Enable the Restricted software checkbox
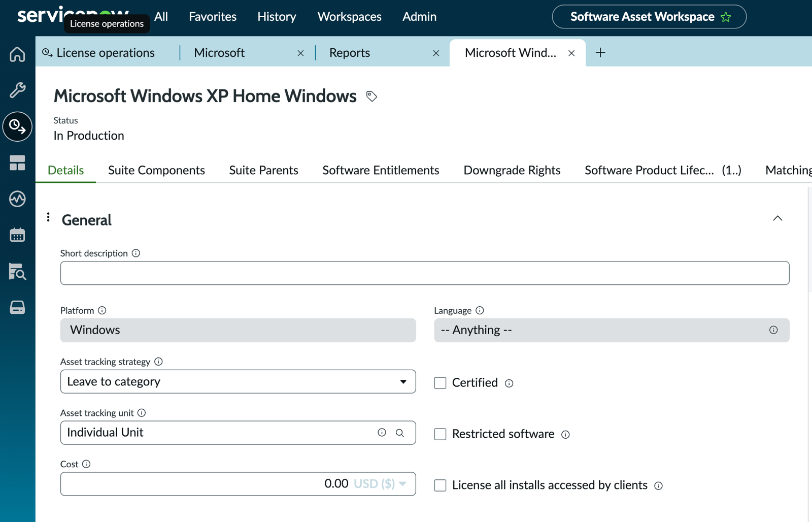The image size is (812, 522). click(440, 434)
